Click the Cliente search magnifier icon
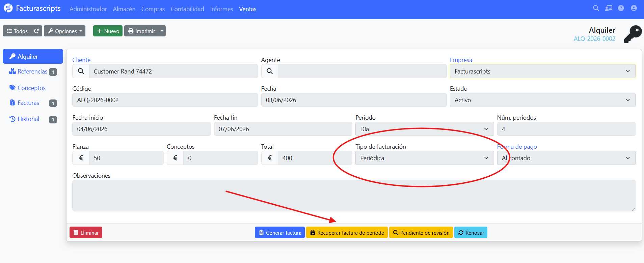 point(81,71)
